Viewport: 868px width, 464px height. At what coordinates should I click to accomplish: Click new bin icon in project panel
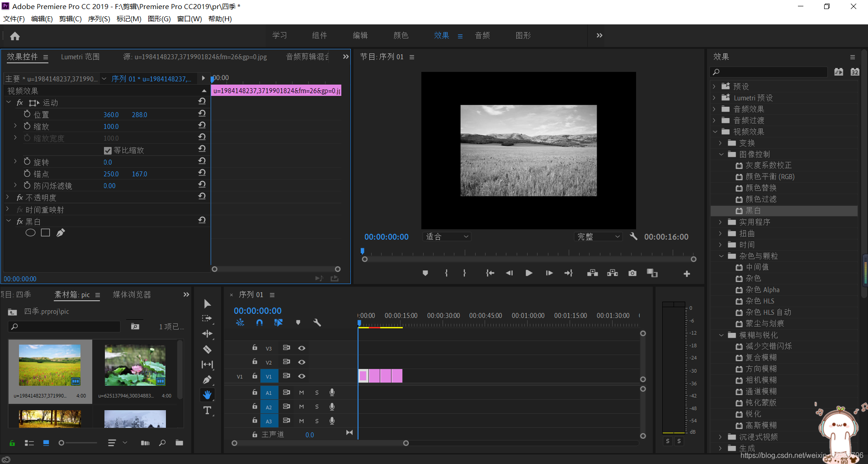[179, 443]
